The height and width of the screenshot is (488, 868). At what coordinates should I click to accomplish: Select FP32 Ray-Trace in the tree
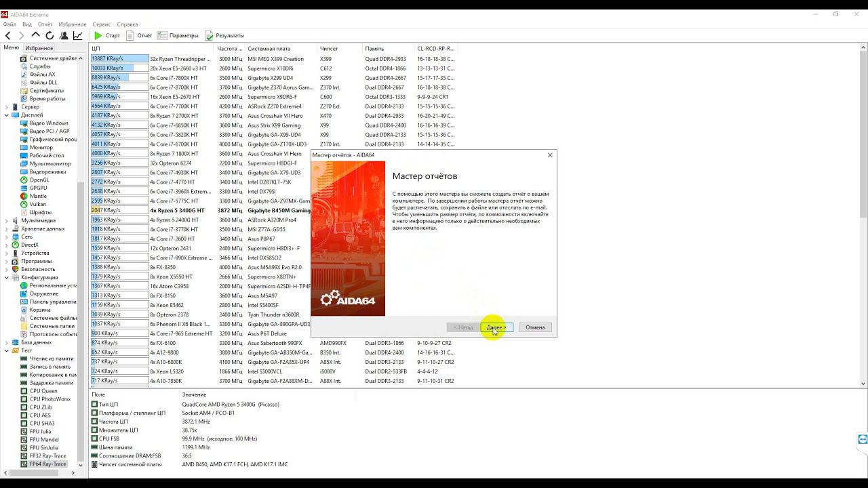coord(48,456)
